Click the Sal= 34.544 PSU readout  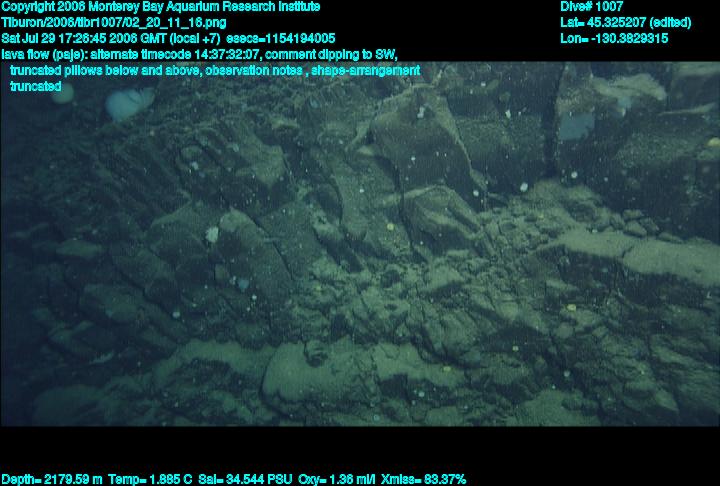point(245,480)
